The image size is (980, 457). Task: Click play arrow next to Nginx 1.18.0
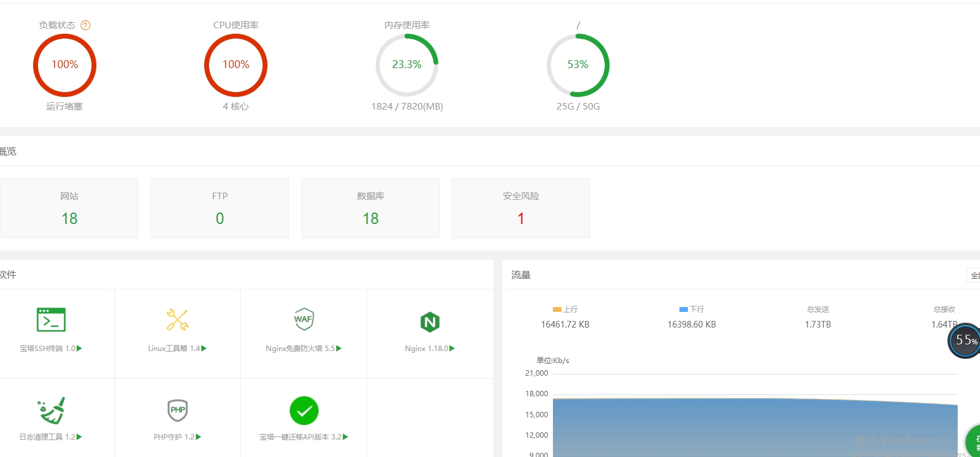(452, 349)
